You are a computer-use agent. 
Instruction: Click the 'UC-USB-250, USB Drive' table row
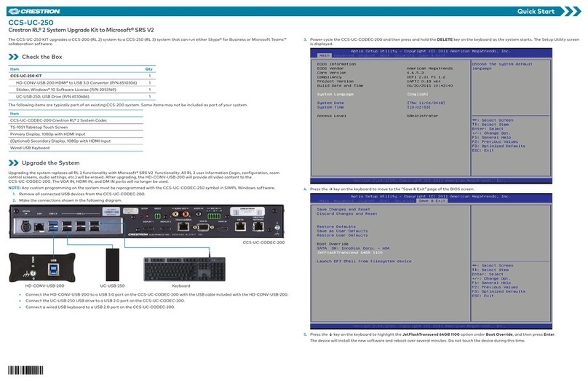(82, 97)
